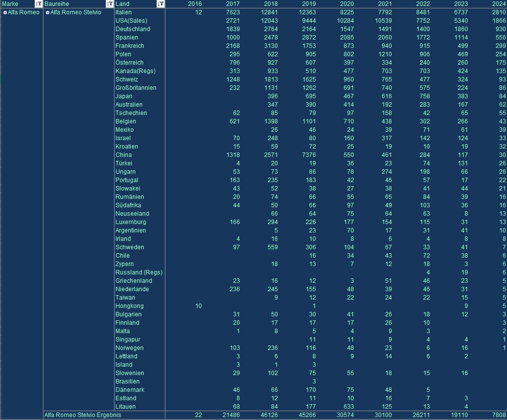Click total 2018 value 46126
This screenshot has width=507, height=420.
[270, 415]
